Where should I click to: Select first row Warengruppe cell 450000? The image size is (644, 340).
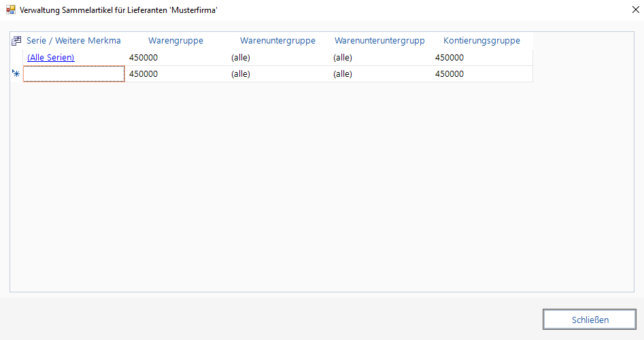tap(175, 58)
